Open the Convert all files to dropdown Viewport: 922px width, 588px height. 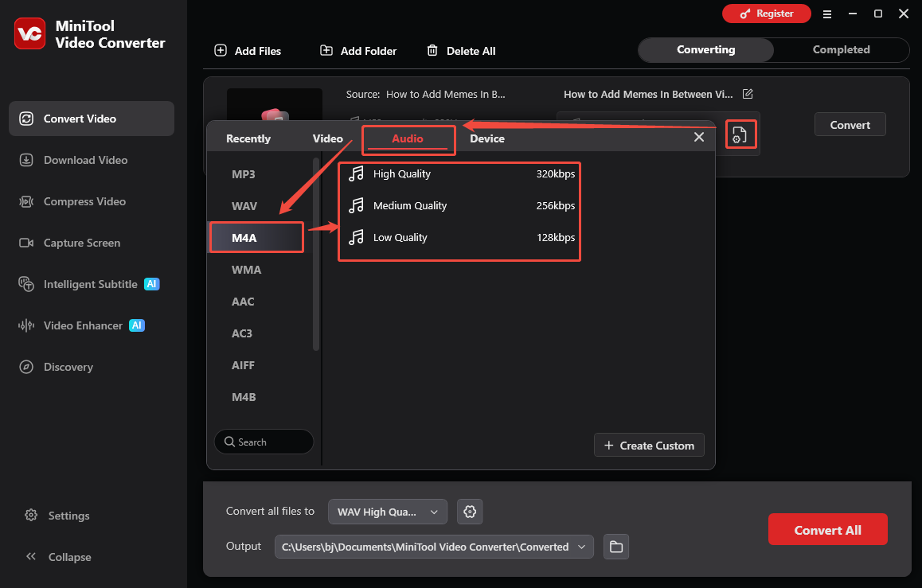[388, 512]
